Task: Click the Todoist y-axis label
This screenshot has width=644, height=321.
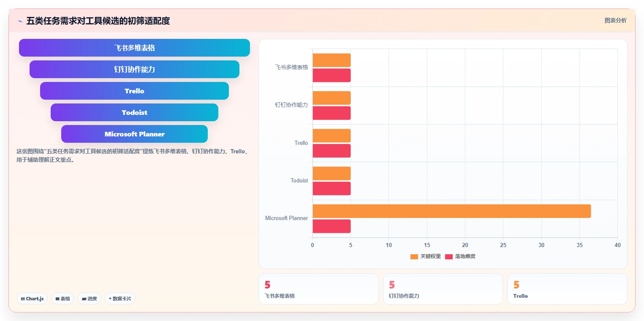Action: pos(299,181)
